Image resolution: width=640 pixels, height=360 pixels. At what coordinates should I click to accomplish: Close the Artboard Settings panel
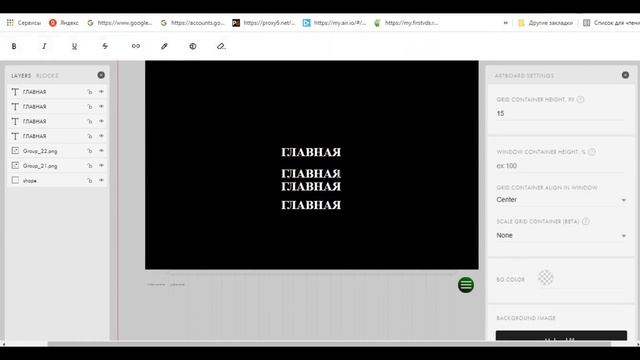point(625,75)
